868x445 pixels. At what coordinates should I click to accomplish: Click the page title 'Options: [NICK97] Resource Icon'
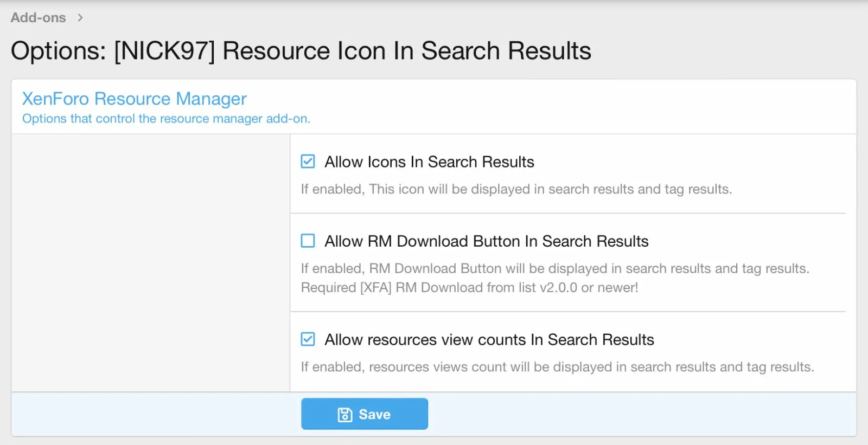301,51
